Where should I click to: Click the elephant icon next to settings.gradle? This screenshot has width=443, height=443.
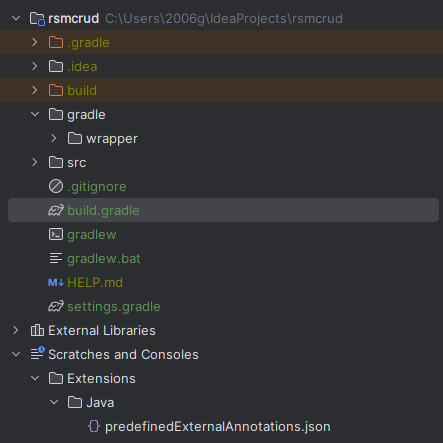(56, 306)
